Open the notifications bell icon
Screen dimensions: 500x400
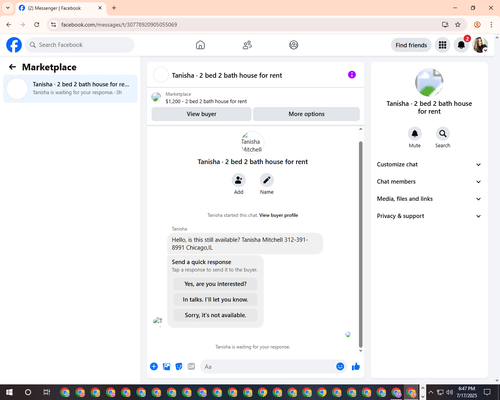coord(461,45)
